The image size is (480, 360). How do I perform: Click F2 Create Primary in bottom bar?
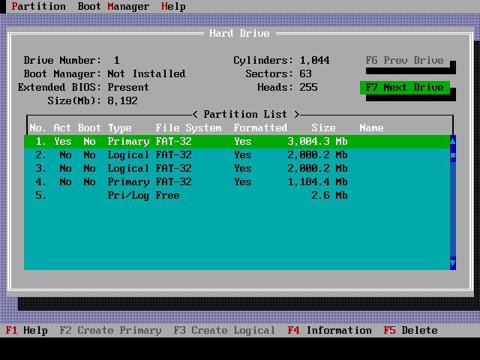[x=111, y=330]
